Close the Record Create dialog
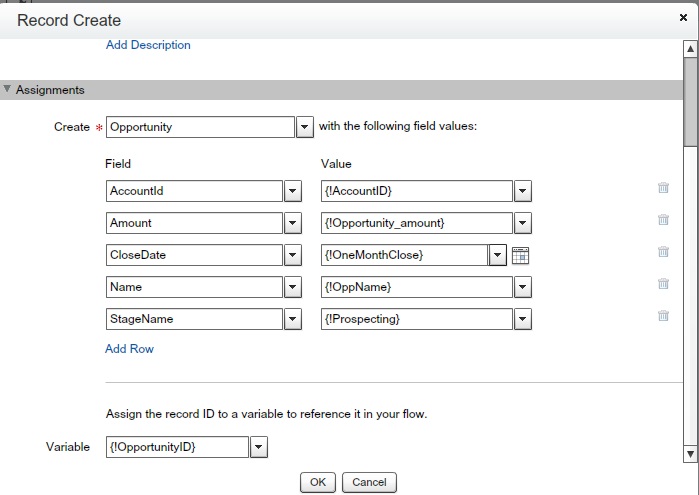This screenshot has height=495, width=699. [682, 17]
